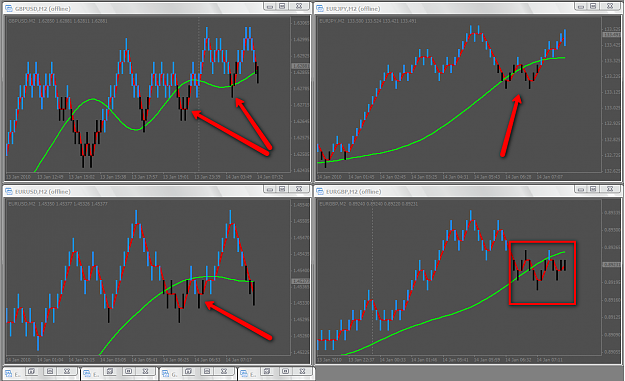Click the EURJPY,M2 OHLC header text in chart
This screenshot has height=381, width=625.
click(x=368, y=21)
